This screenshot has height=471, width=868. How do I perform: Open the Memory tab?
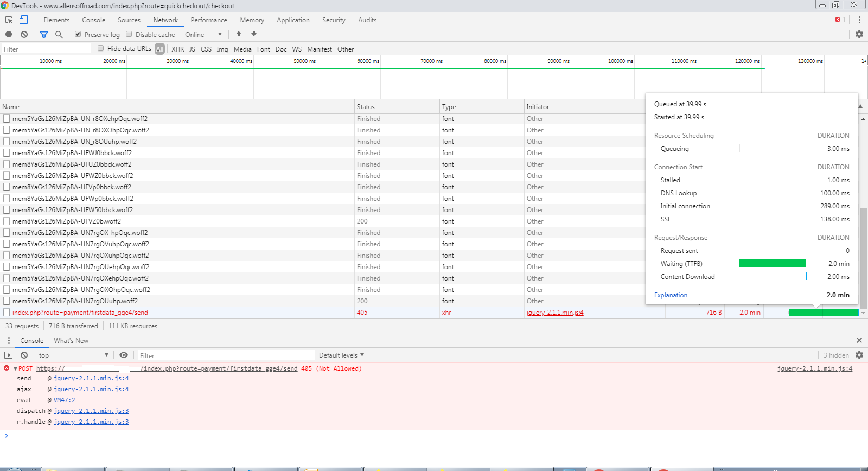point(252,20)
